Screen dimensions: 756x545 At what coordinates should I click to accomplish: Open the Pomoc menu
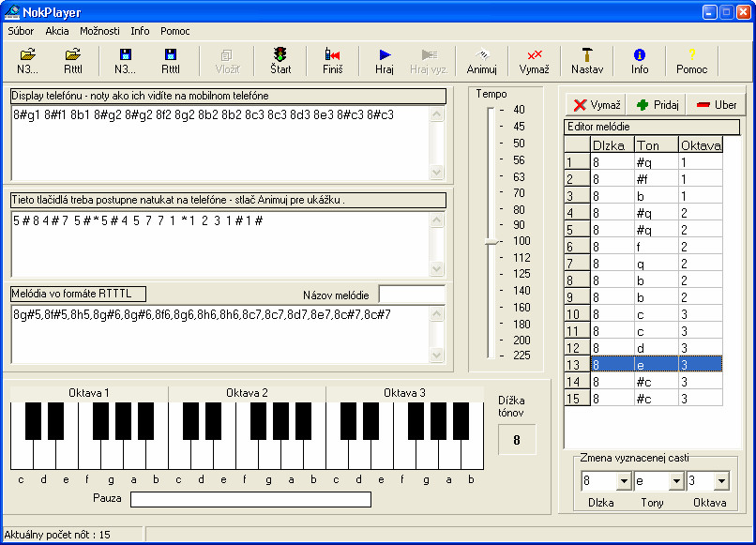[175, 31]
